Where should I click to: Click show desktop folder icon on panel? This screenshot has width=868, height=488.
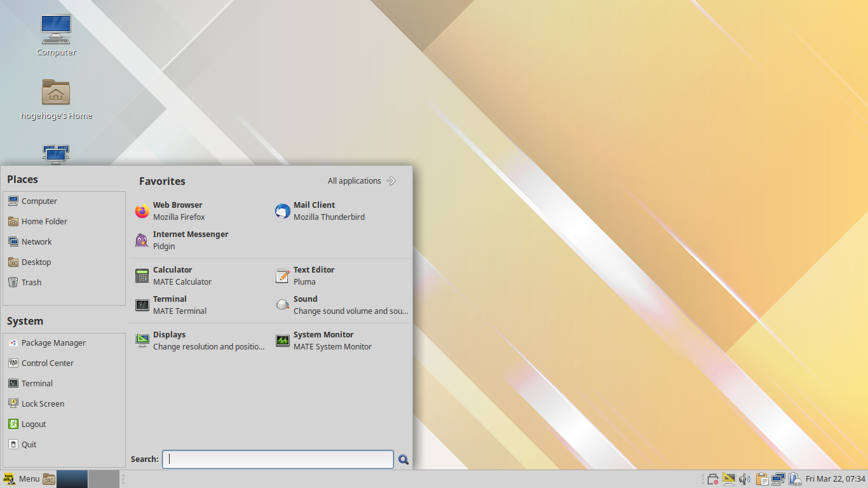pyautogui.click(x=49, y=479)
